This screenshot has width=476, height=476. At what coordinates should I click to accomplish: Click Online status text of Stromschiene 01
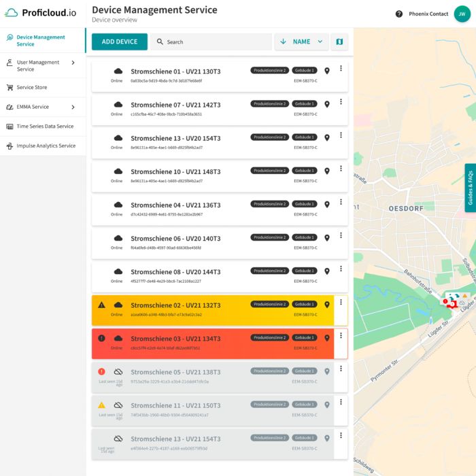(x=116, y=81)
